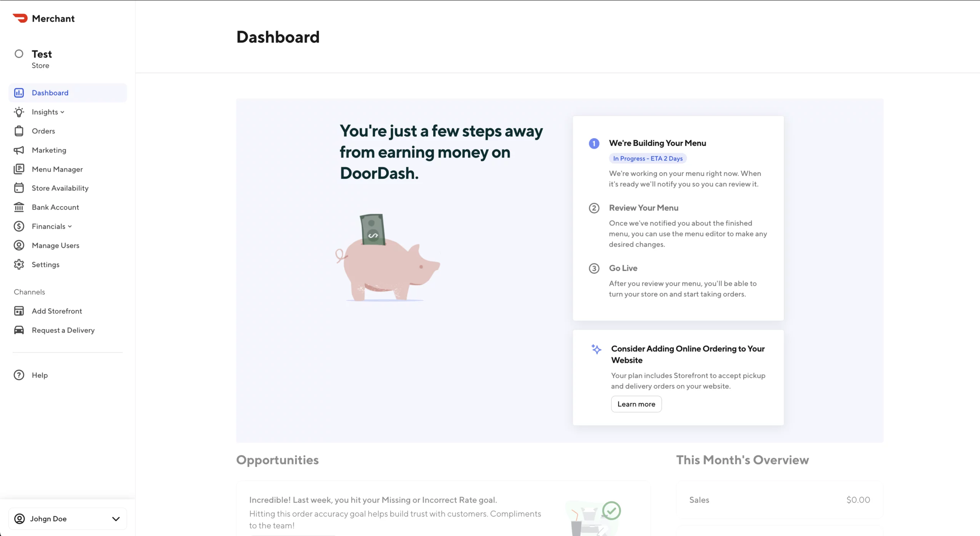Screen dimensions: 980x536
Task: Click the Sales row label
Action: coord(699,500)
